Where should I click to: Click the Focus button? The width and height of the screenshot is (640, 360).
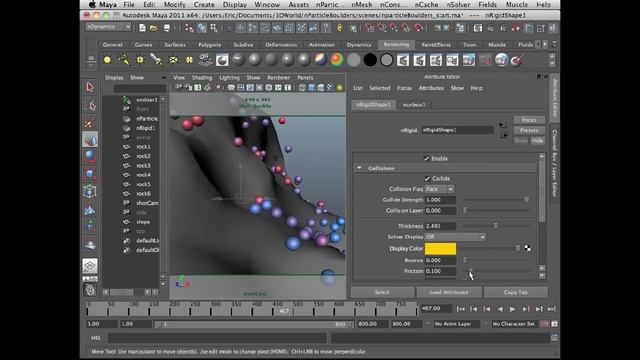(x=529, y=120)
